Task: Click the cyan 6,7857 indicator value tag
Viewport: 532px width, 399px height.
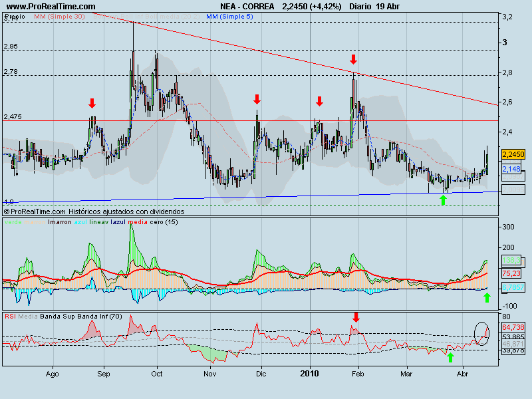Action: [x=513, y=287]
